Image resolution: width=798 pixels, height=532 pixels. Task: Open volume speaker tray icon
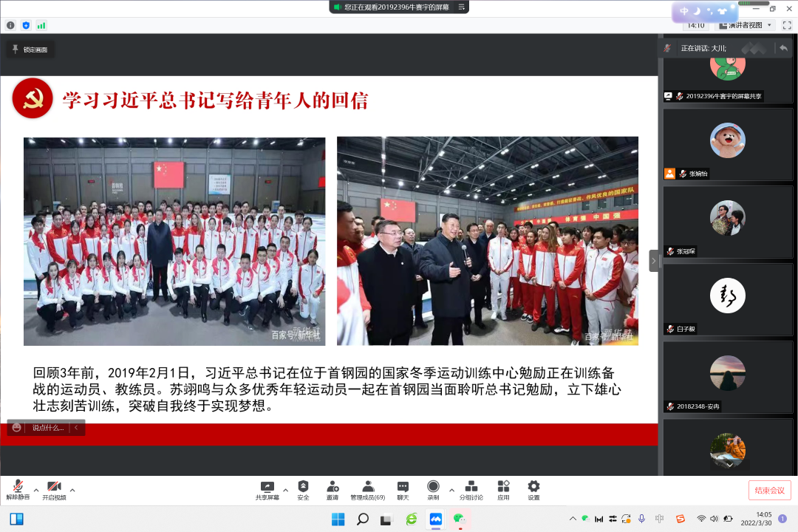[x=714, y=519]
